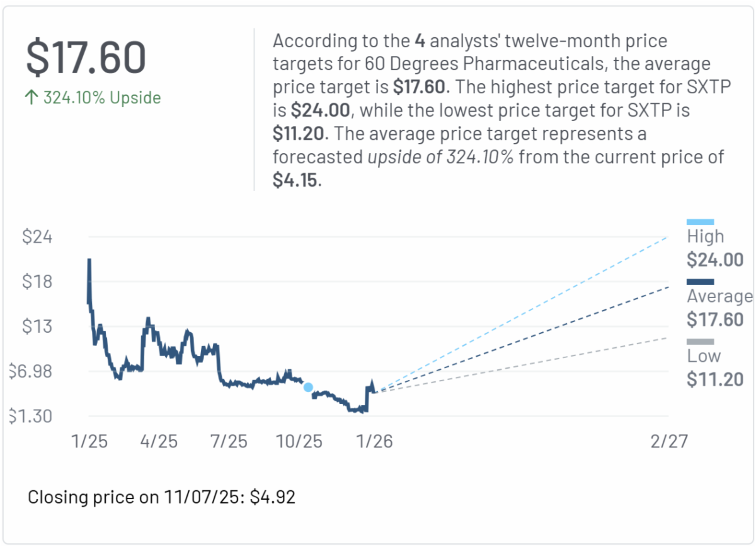756x547 pixels.
Task: Click the 1/25 x-axis date label
Action: coord(89,441)
